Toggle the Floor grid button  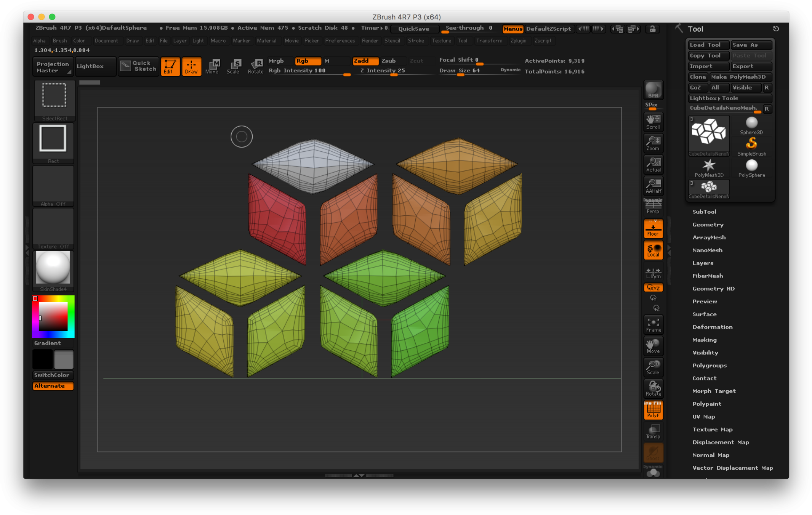(x=653, y=229)
